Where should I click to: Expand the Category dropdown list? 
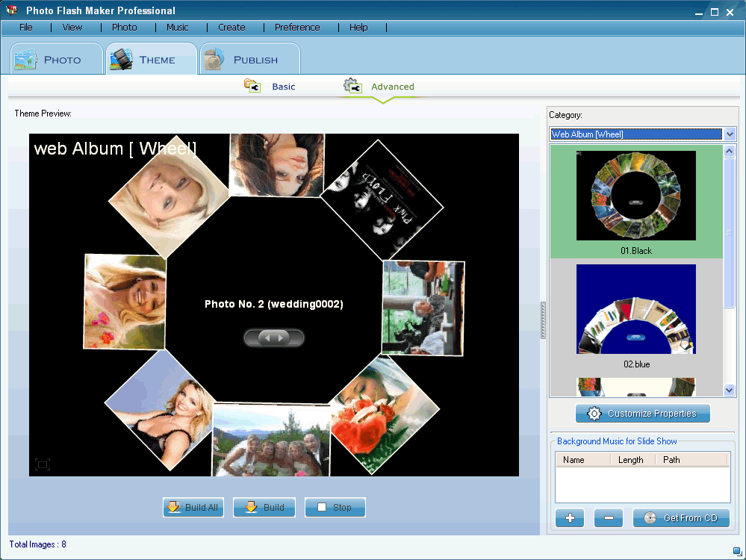730,134
